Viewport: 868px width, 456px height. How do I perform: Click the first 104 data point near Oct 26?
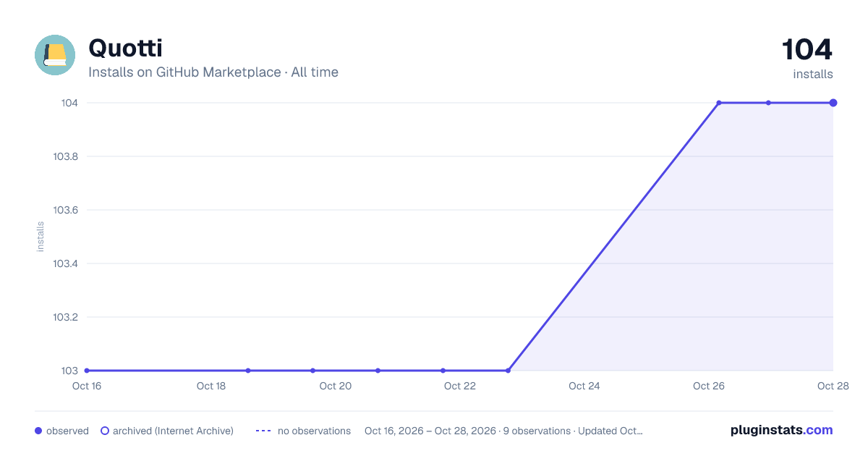[x=719, y=103]
